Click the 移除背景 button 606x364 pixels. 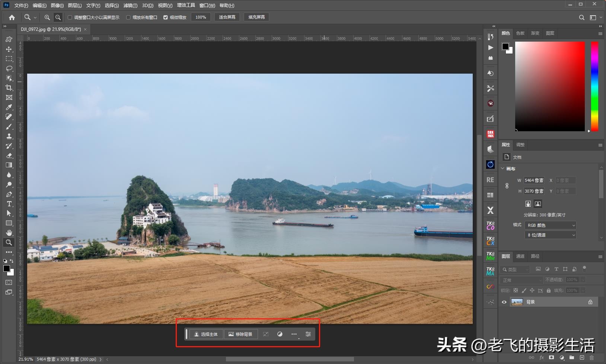[x=241, y=334]
